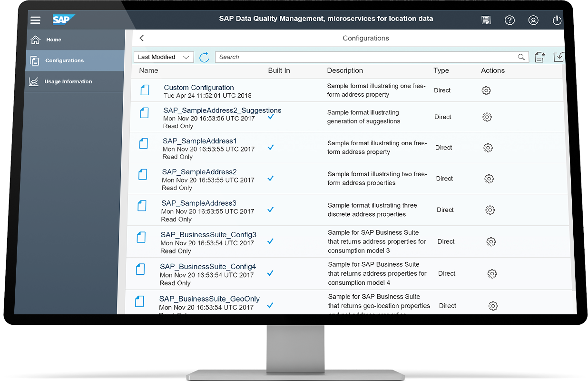The image size is (588, 381).
Task: Click the power logout icon
Action: point(557,20)
